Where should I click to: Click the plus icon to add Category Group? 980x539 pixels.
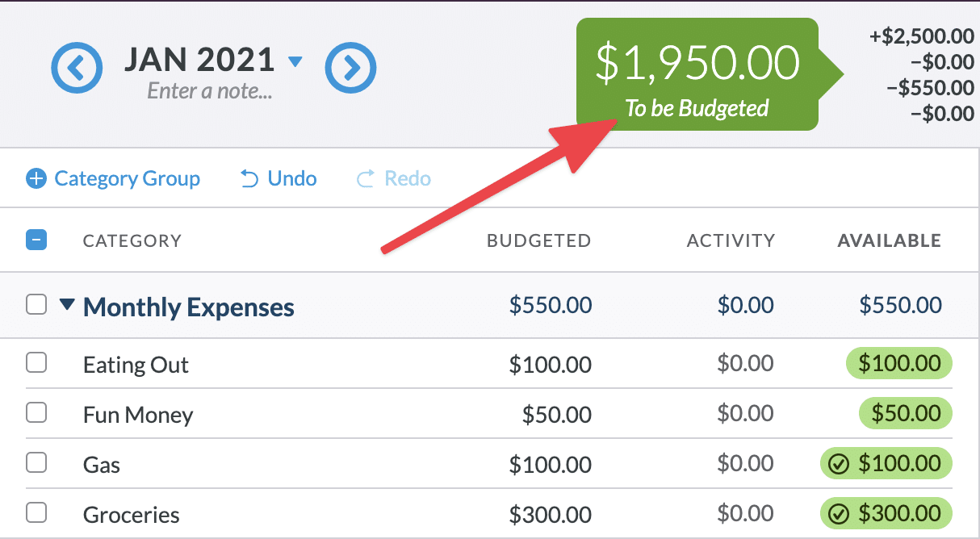(36, 178)
